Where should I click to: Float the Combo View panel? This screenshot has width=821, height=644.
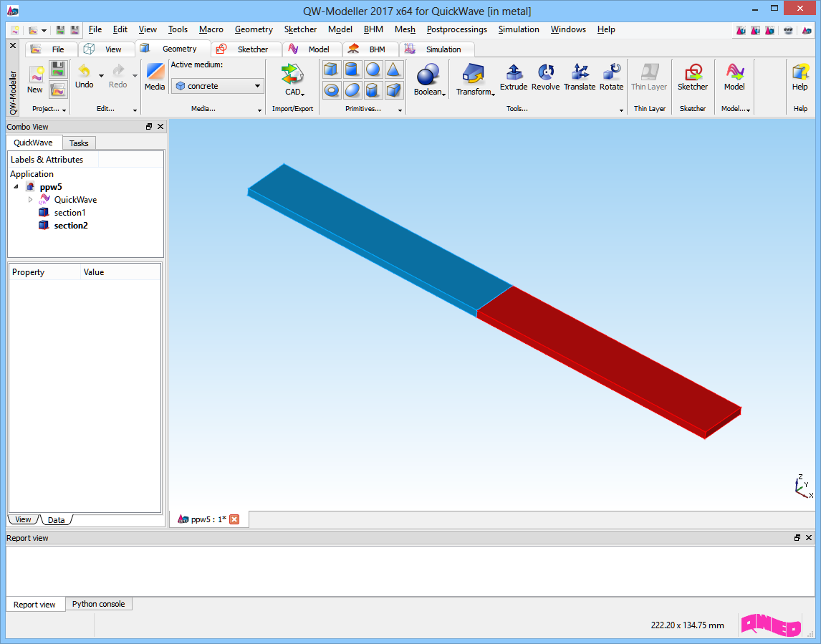tap(149, 127)
